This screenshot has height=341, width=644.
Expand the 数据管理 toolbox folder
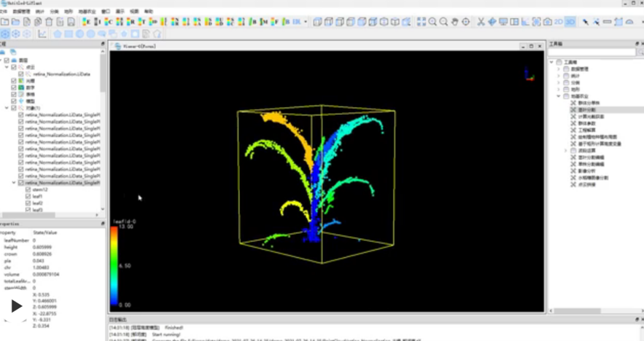(559, 69)
